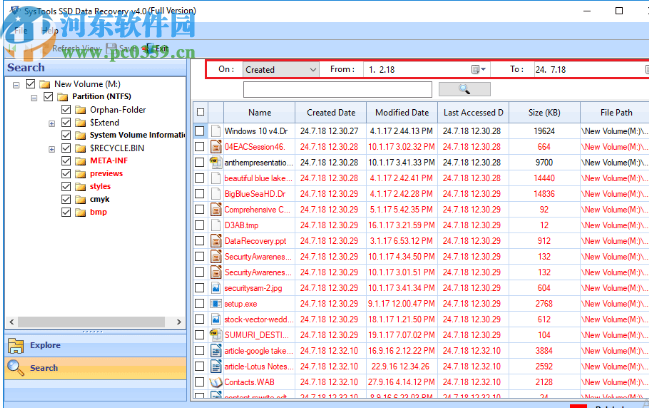Collapse the New Volume (M:) tree node
This screenshot has height=408, width=649.
pyautogui.click(x=16, y=85)
